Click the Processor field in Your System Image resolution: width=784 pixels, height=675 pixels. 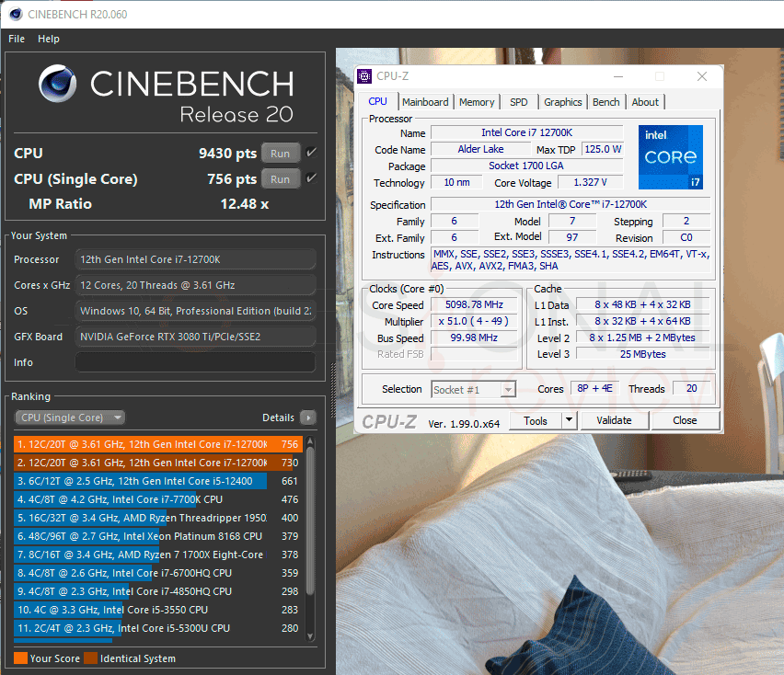195,259
